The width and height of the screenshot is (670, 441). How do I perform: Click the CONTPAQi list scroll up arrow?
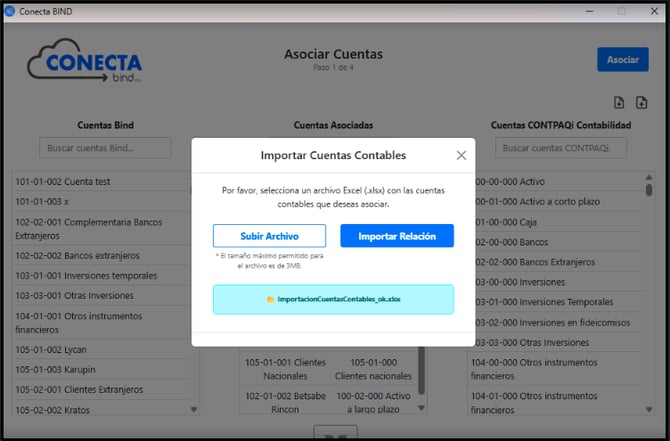coord(649,177)
